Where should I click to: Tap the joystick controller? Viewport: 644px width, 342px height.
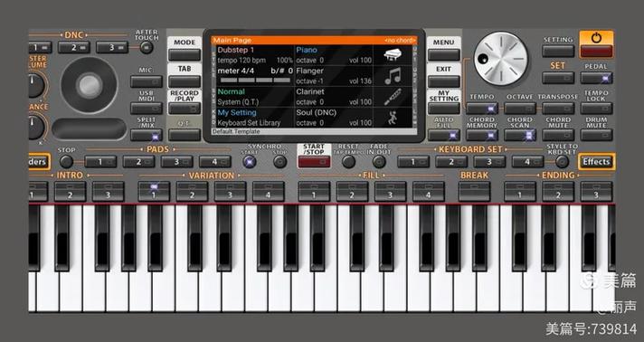[90, 85]
